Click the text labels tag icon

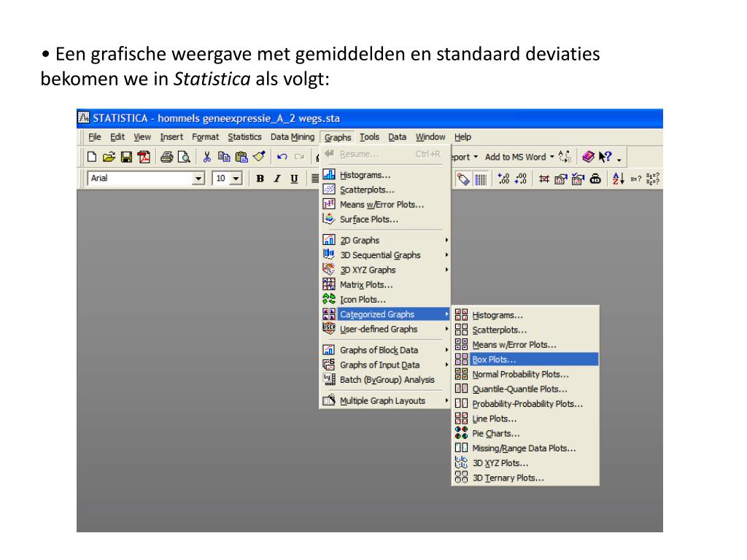point(463,179)
